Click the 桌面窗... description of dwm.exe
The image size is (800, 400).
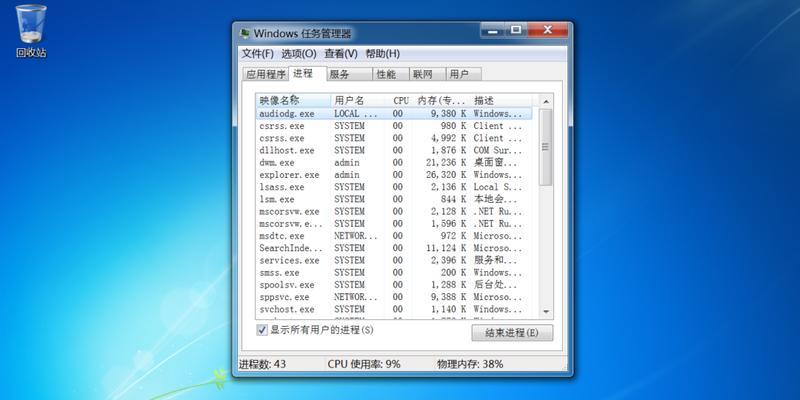click(495, 162)
